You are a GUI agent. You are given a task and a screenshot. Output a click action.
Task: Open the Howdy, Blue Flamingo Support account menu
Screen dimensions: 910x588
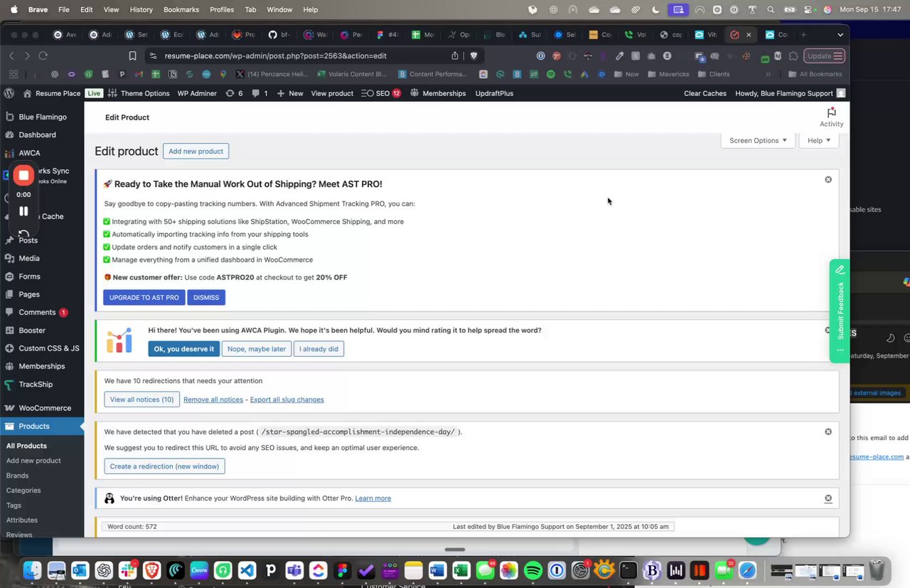790,93
